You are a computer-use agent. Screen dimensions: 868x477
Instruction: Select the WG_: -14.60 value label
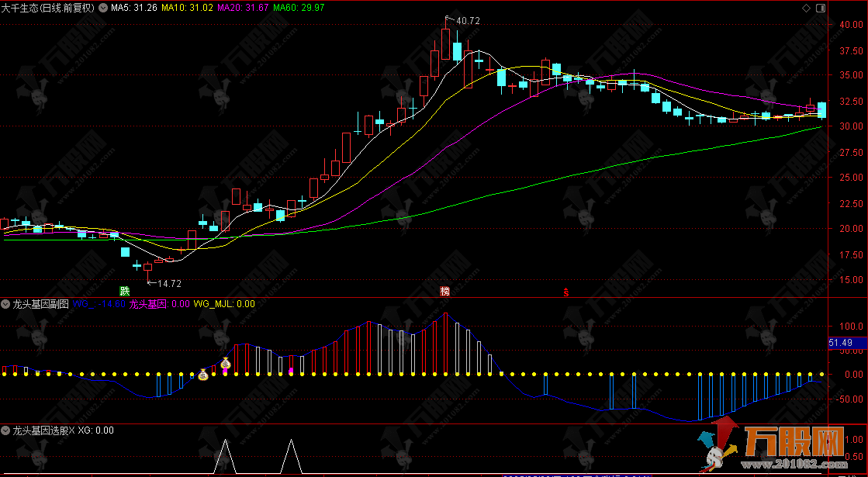point(99,303)
